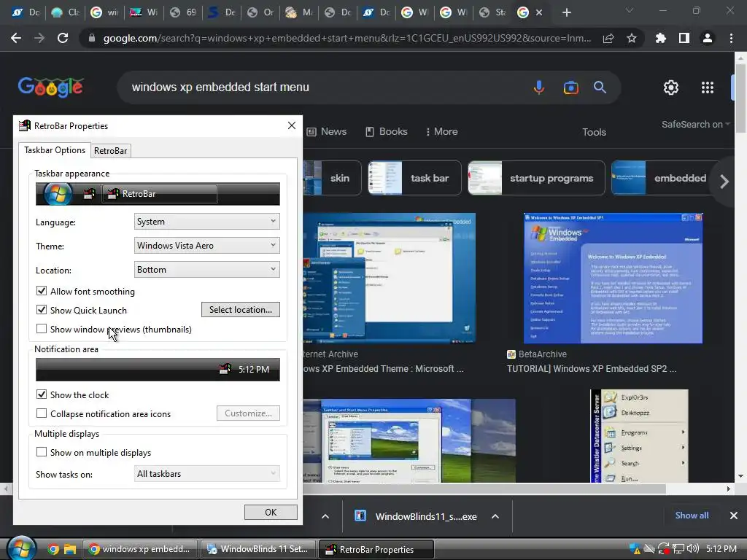Start Google voice search microphone
This screenshot has width=747, height=560.
click(539, 87)
